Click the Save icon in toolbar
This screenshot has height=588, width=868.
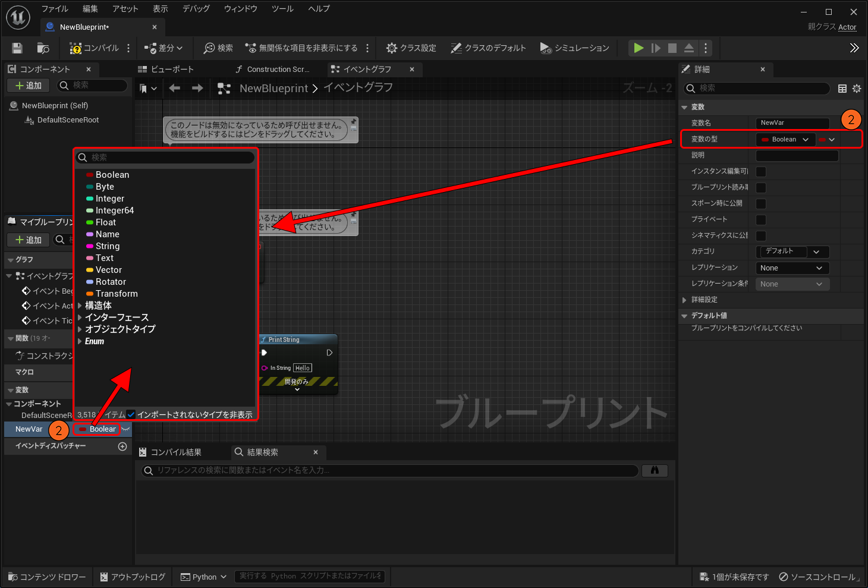click(x=17, y=48)
